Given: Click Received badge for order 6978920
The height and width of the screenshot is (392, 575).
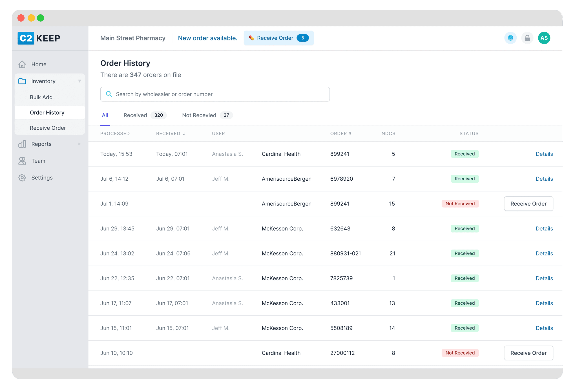Looking at the screenshot, I should (x=464, y=179).
